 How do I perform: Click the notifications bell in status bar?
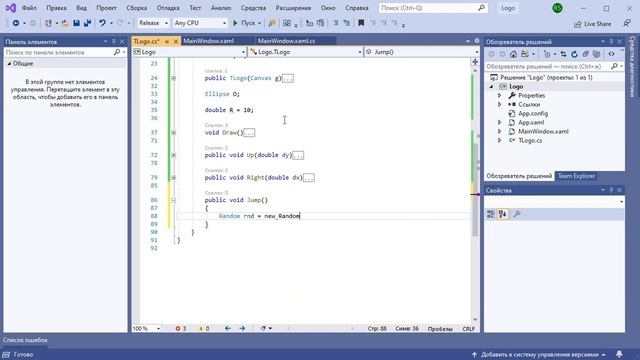[619, 354]
